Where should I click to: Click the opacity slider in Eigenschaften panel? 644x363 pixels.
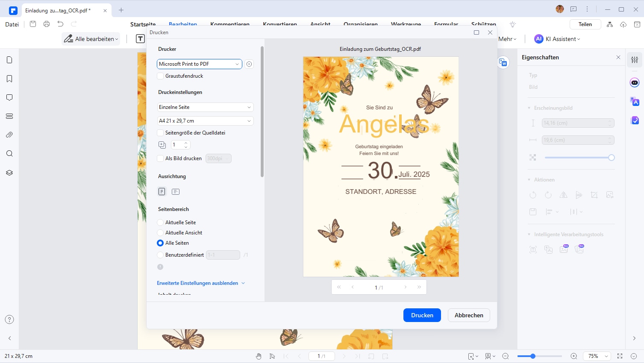(579, 158)
